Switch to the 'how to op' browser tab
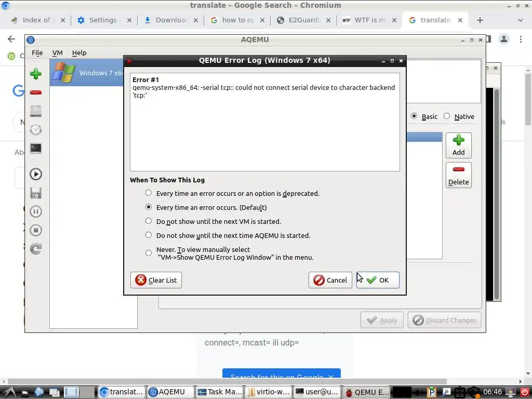Image resolution: width=532 pixels, height=399 pixels. point(236,20)
